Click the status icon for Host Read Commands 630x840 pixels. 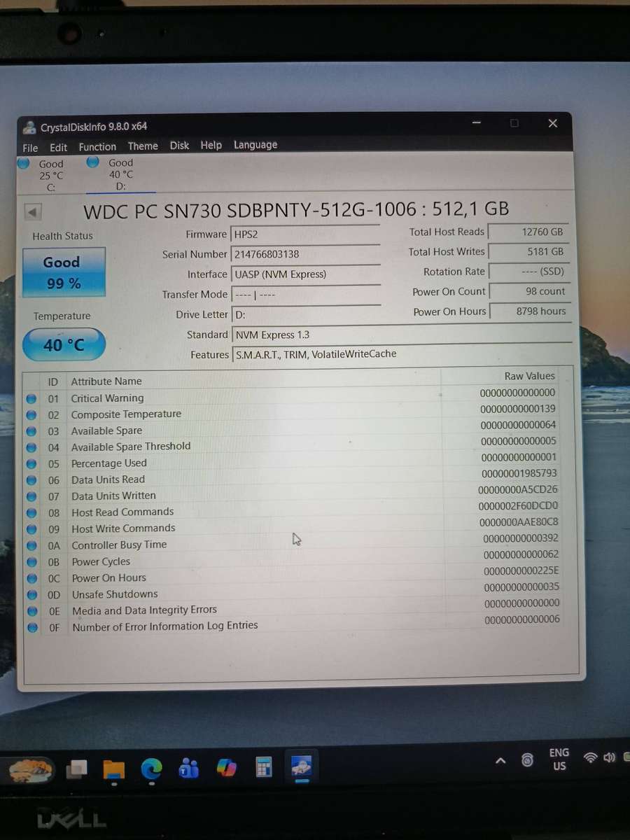(31, 513)
